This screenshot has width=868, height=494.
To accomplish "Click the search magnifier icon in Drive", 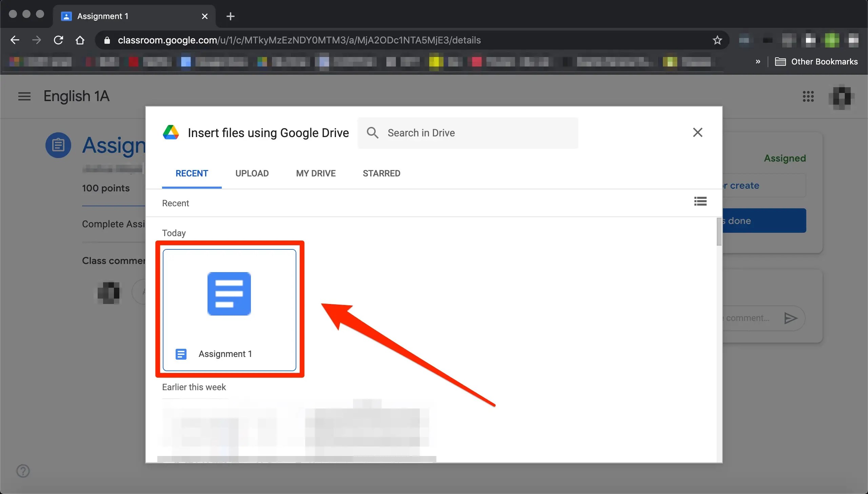I will [372, 133].
